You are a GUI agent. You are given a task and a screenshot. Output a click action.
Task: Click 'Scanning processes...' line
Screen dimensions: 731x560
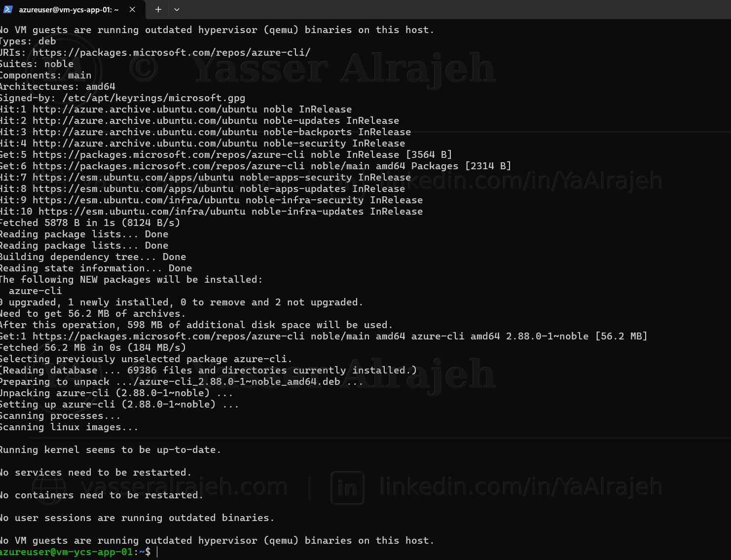(x=61, y=415)
